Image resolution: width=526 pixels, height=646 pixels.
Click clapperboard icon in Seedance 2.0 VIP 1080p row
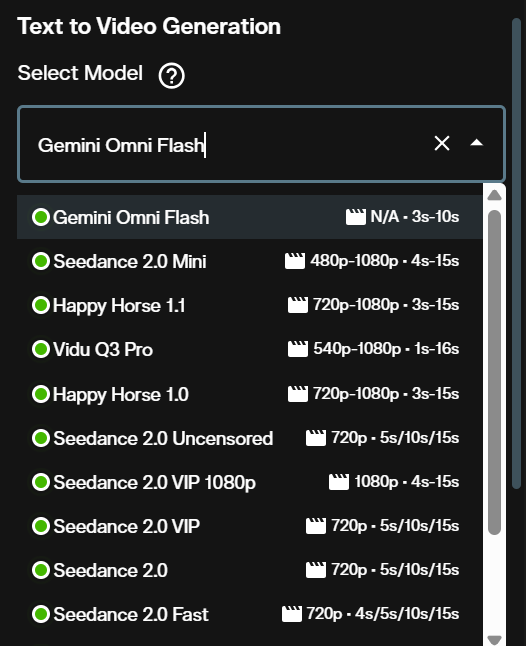339,482
